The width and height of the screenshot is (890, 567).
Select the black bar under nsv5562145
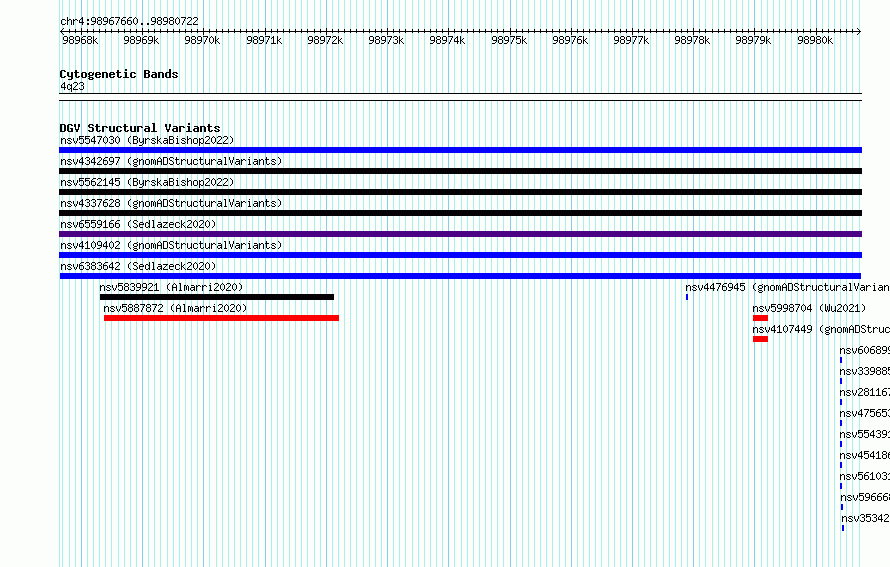(x=460, y=192)
